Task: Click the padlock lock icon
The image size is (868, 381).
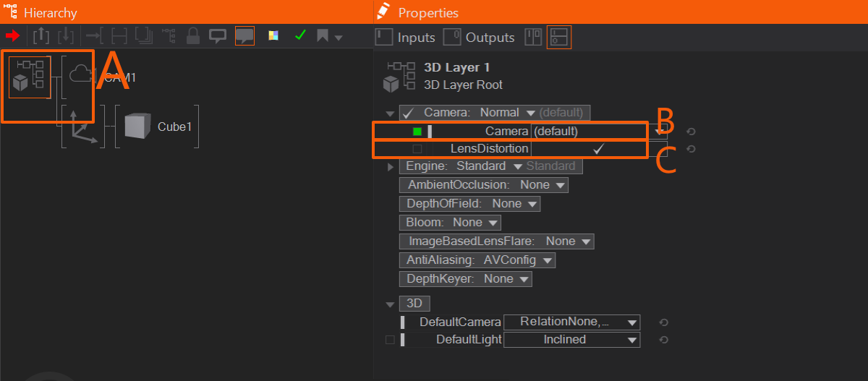Action: tap(193, 35)
